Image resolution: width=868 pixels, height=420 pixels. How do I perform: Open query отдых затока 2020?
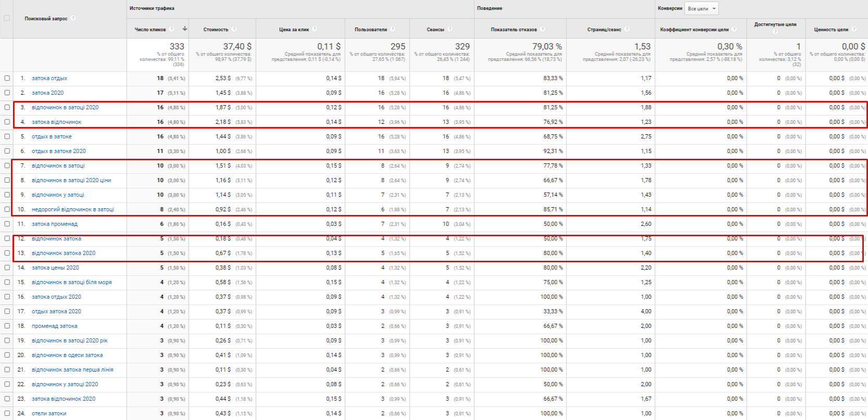point(56,311)
